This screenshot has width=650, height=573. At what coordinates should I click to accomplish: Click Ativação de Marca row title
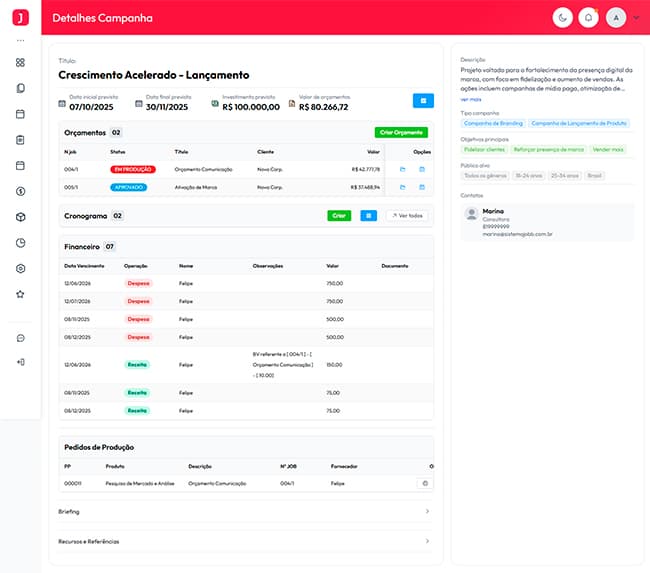pos(196,187)
